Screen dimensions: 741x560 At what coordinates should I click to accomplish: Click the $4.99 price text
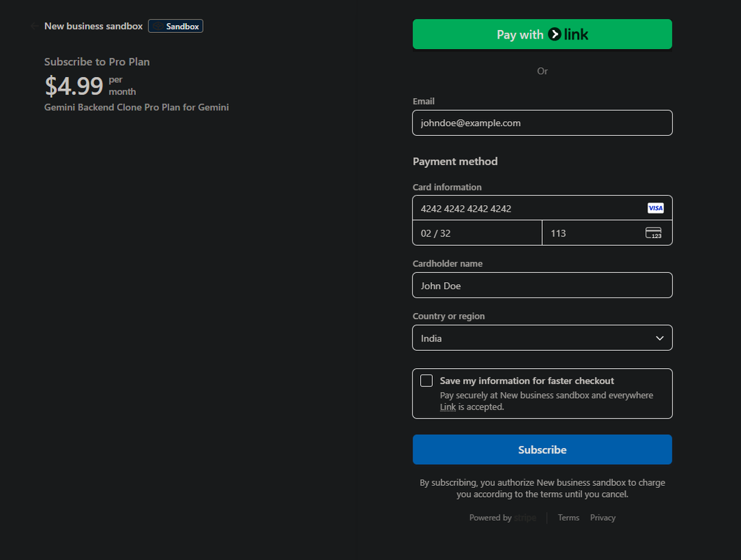74,86
